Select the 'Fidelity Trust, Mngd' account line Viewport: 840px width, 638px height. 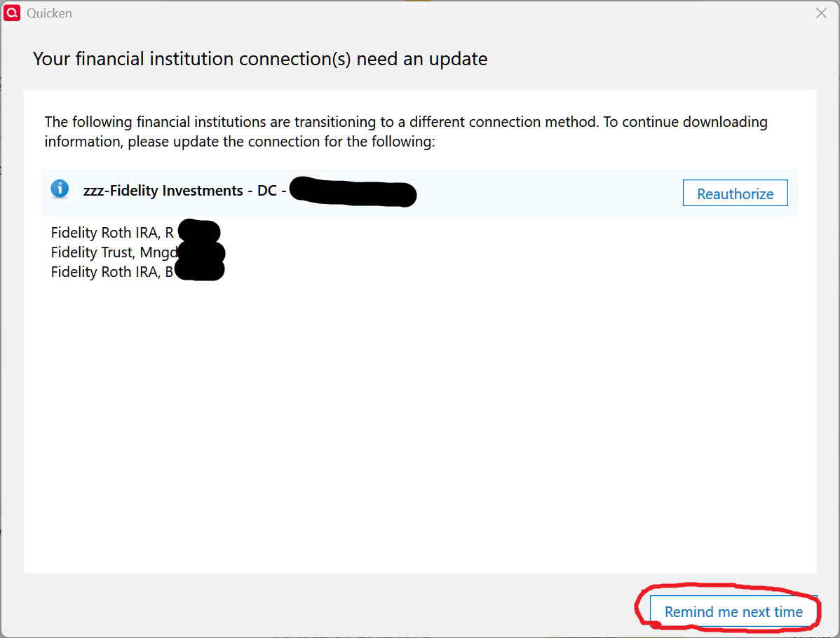coord(114,252)
